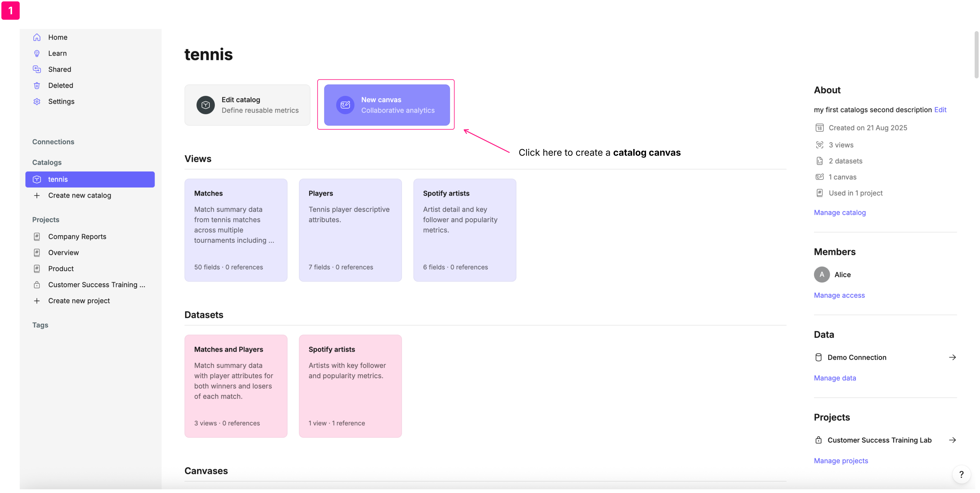Click the Learn lightbulb icon

coord(37,53)
